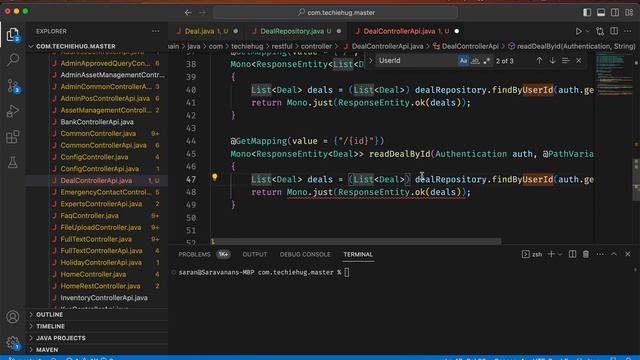The height and width of the screenshot is (360, 640).
Task: Open Customize Layout in title bar
Action: (x=629, y=12)
